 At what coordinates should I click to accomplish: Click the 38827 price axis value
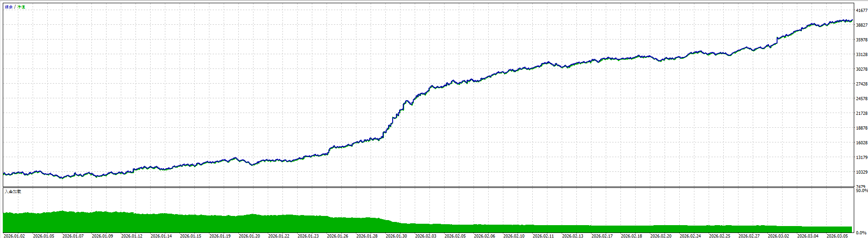(x=862, y=25)
